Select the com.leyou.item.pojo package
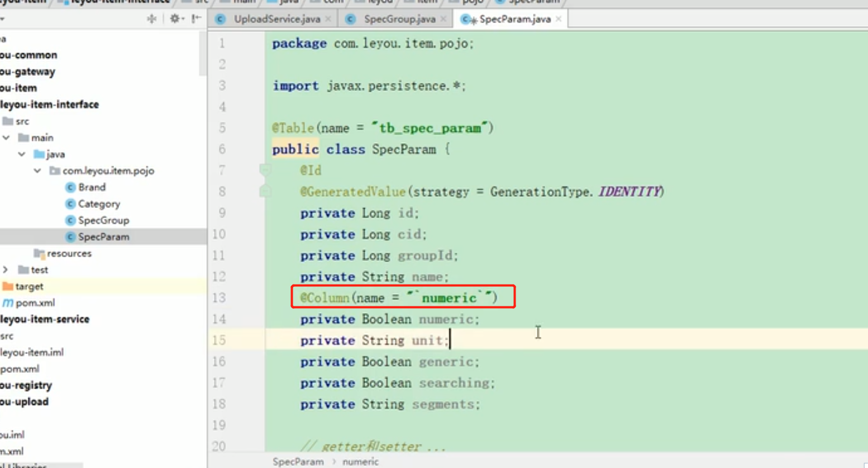Screen dimensions: 868x468 point(108,171)
